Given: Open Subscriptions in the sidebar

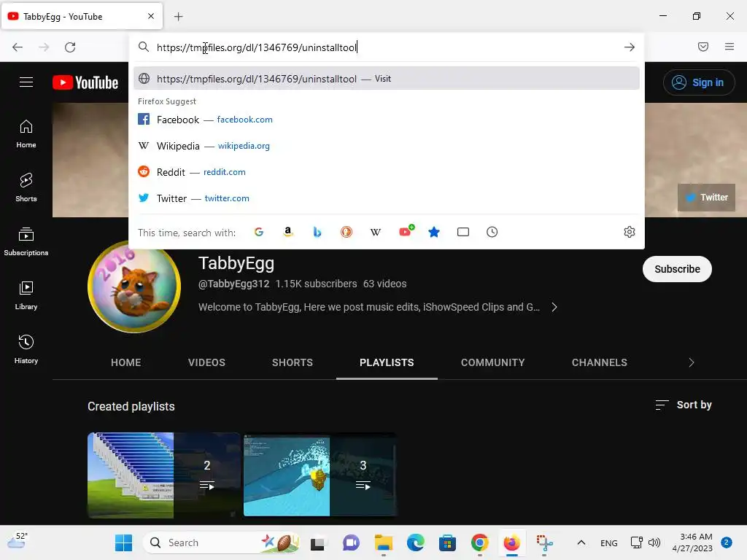Looking at the screenshot, I should tap(26, 241).
